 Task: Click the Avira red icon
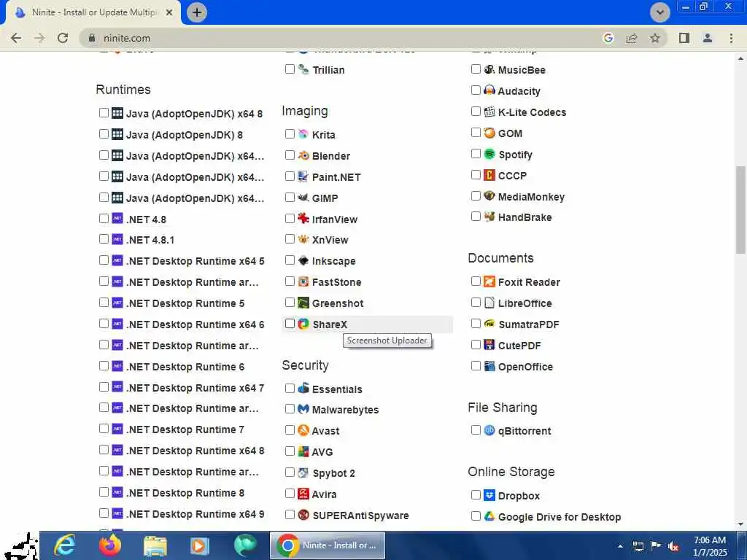[x=303, y=494]
